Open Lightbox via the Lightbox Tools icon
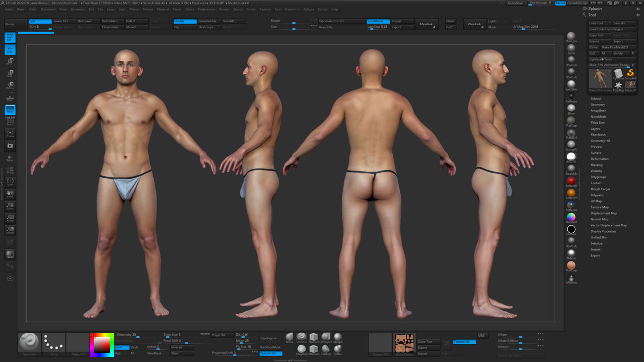The height and width of the screenshot is (362, 644). click(x=600, y=59)
